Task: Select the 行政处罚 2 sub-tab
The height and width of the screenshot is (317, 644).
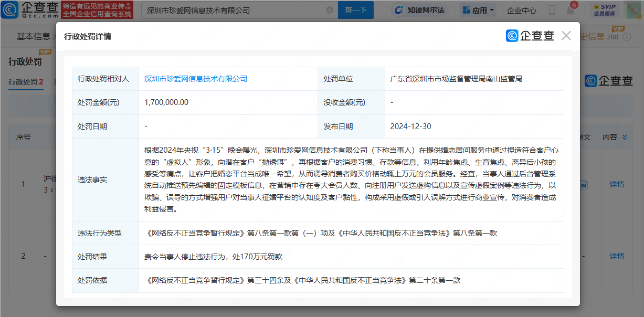Action: tap(26, 82)
